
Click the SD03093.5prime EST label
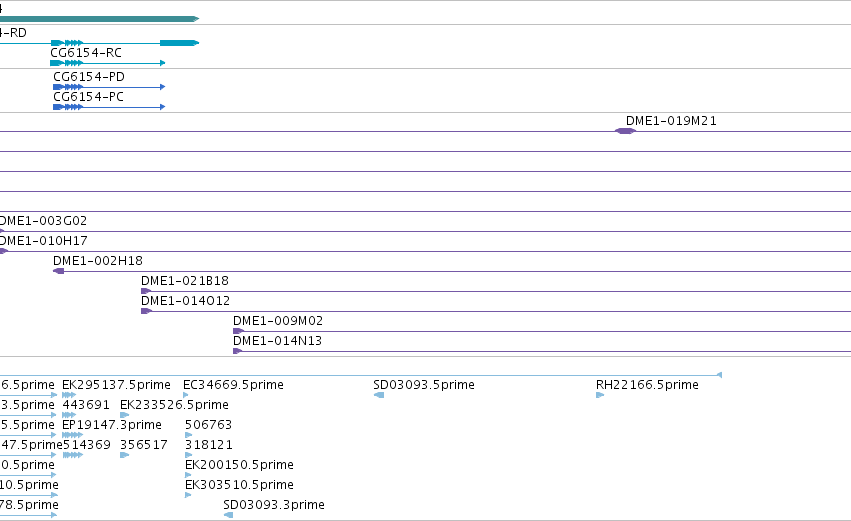point(424,385)
